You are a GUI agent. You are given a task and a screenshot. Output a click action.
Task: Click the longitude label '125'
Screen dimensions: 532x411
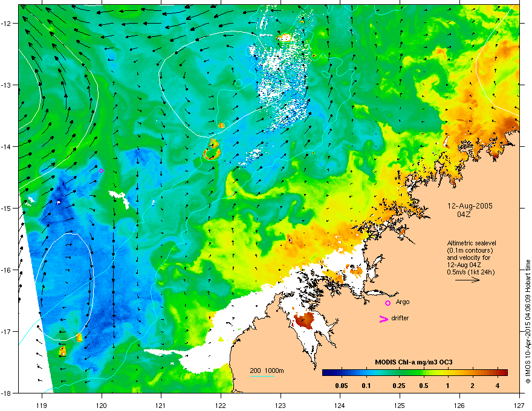[400, 405]
